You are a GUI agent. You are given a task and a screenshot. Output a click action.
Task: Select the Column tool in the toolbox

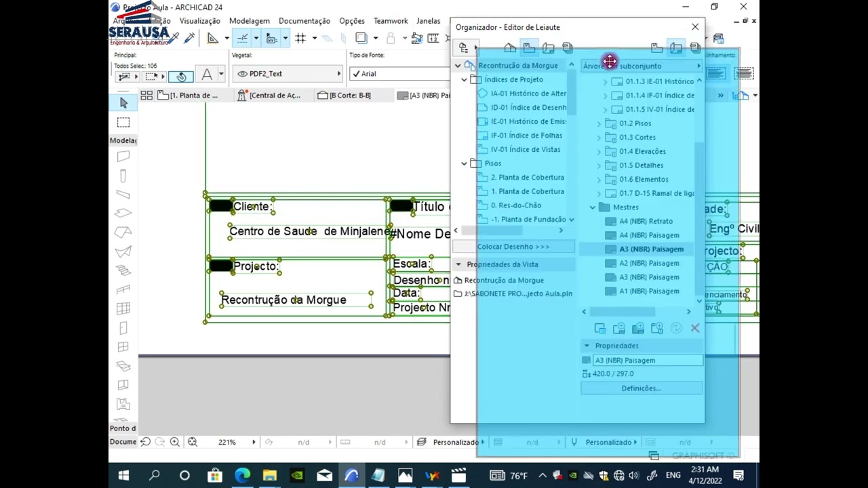coord(123,176)
